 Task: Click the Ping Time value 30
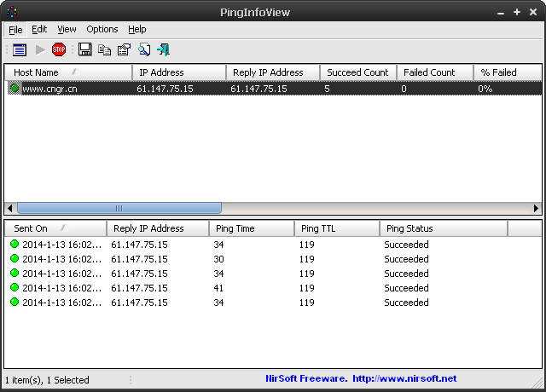218,259
